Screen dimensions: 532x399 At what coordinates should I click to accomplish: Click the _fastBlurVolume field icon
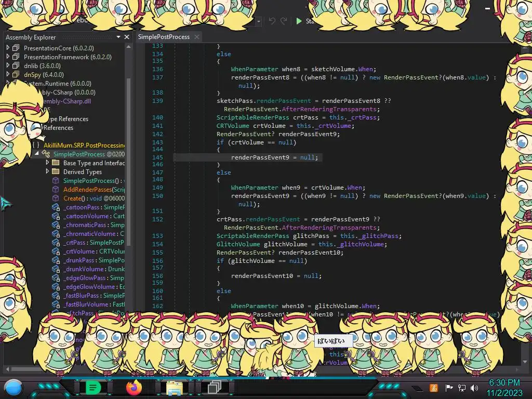pyautogui.click(x=56, y=304)
